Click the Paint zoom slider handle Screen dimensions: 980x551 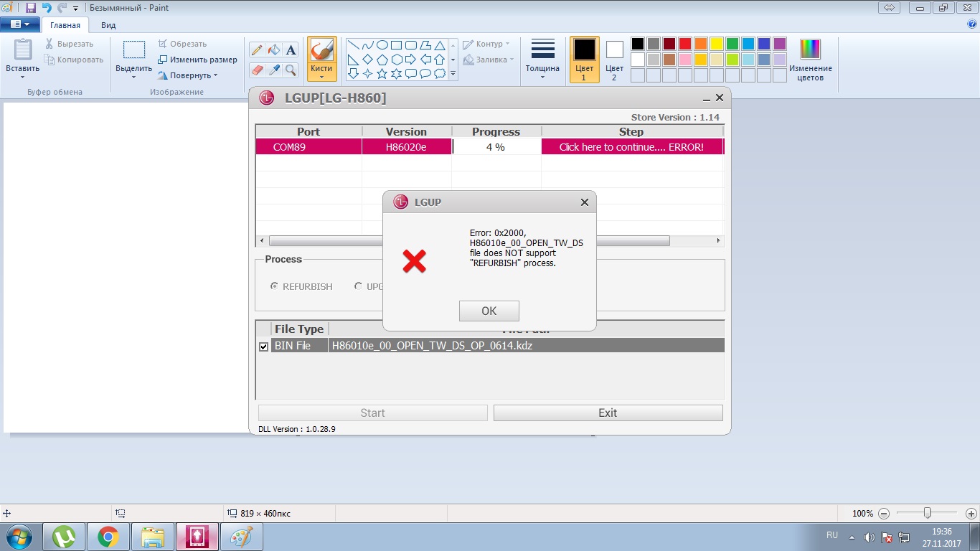(928, 514)
